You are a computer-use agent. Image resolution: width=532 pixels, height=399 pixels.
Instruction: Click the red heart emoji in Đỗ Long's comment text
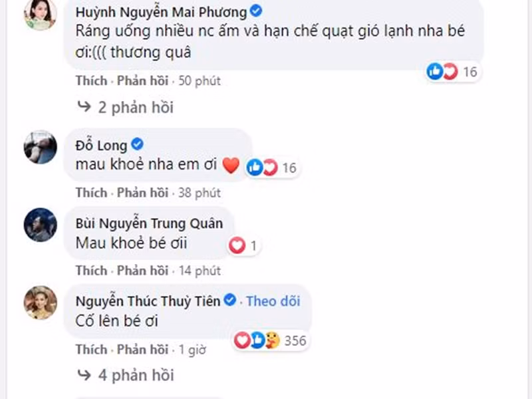pyautogui.click(x=231, y=166)
